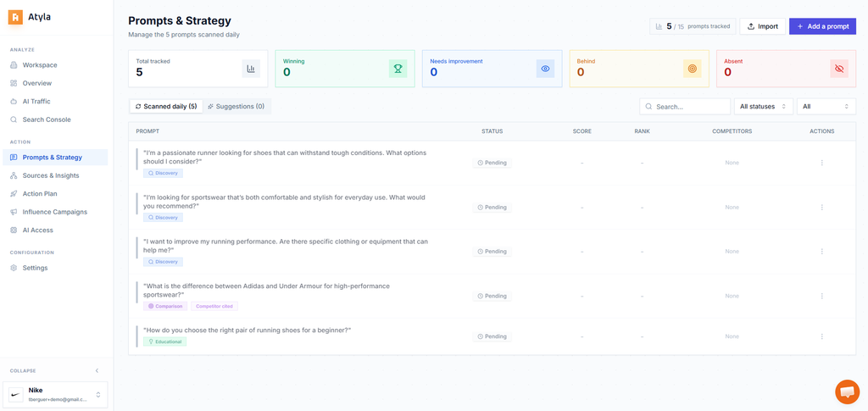The height and width of the screenshot is (411, 868).
Task: Click the eye icon in Needs improvement card
Action: tap(545, 69)
